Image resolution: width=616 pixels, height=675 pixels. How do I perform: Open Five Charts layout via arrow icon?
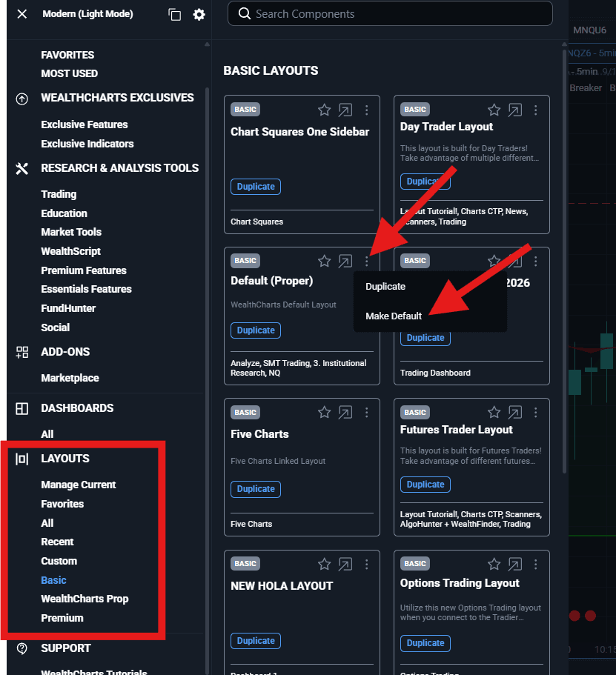[x=345, y=413]
